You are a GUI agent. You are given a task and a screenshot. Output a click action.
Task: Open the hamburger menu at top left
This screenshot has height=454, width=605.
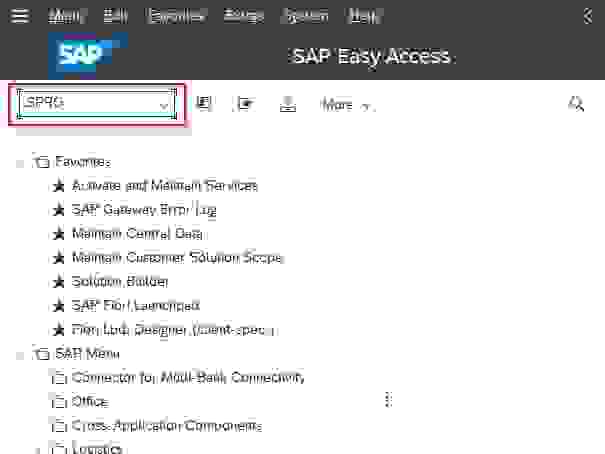(19, 16)
